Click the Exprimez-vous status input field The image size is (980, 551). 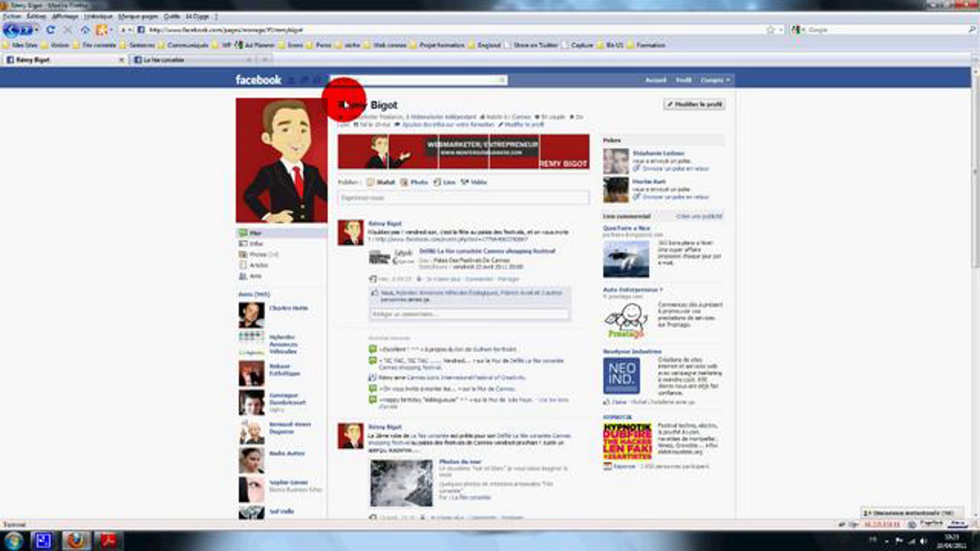pos(463,198)
